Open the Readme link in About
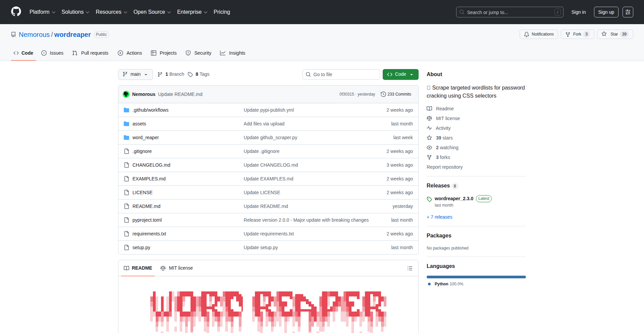This screenshot has width=644, height=333. [440, 109]
